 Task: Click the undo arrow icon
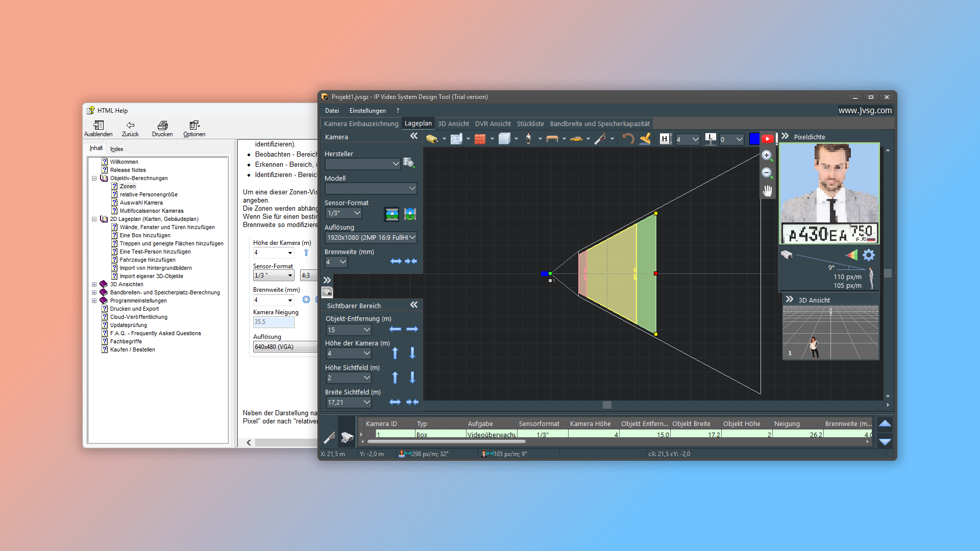point(628,139)
